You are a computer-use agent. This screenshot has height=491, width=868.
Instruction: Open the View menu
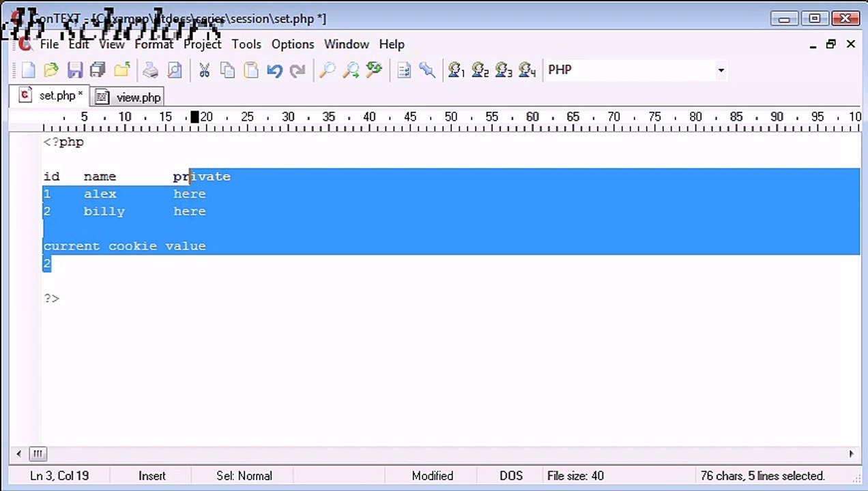pyautogui.click(x=112, y=44)
